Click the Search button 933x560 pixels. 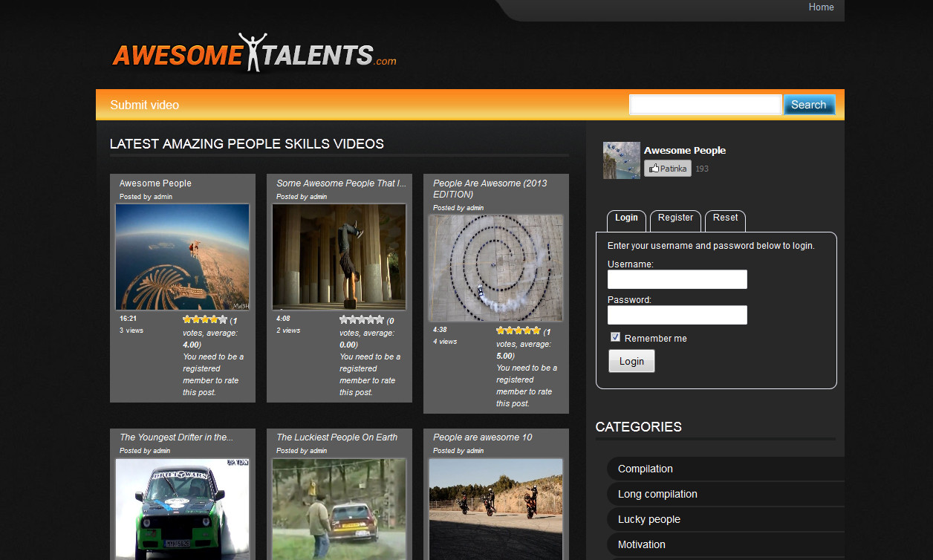pyautogui.click(x=809, y=105)
